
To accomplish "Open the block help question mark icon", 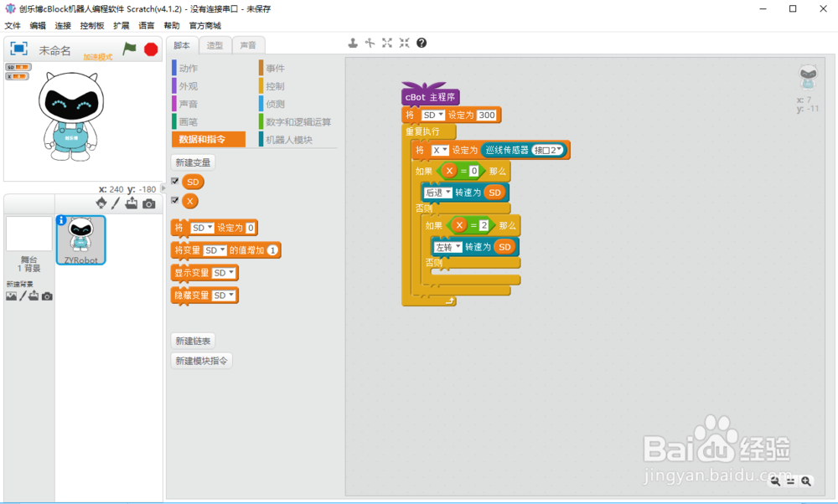I will click(422, 42).
